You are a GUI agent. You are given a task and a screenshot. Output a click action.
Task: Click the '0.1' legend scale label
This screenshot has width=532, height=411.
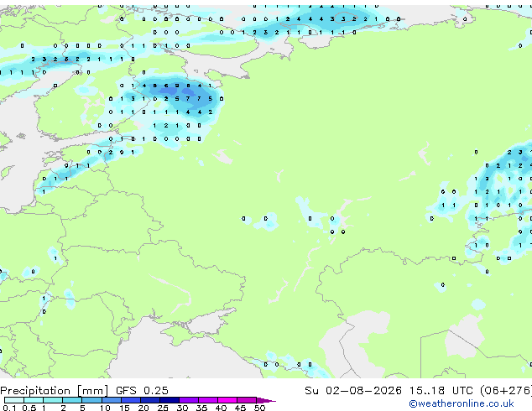(x=9, y=408)
